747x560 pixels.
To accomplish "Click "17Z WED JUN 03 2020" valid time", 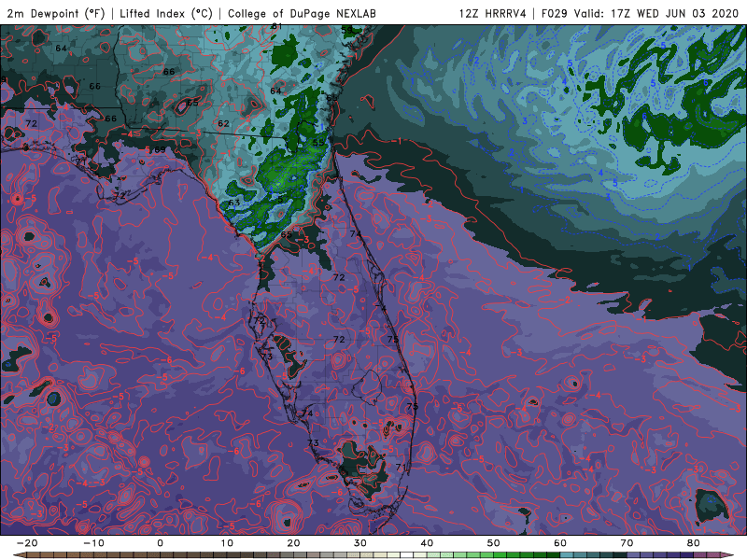I will 673,13.
